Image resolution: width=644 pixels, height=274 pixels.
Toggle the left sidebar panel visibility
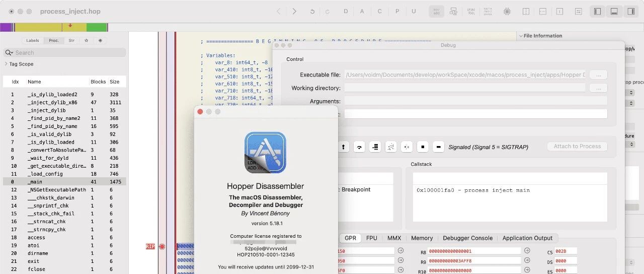pyautogui.click(x=597, y=11)
